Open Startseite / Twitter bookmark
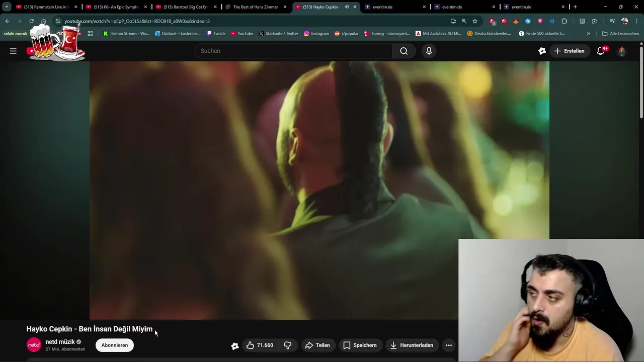The height and width of the screenshot is (362, 644). pos(278,34)
